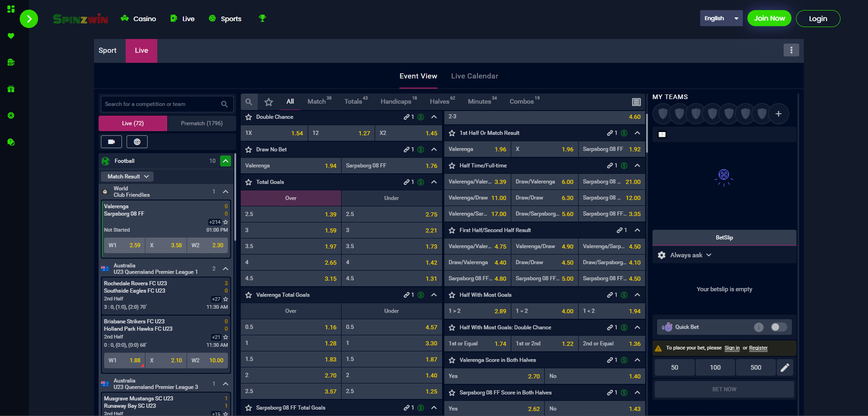Add a team with plus icon

coord(778,114)
